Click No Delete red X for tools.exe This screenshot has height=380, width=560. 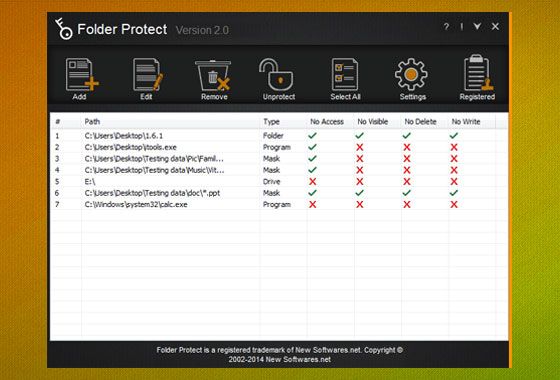coord(407,147)
